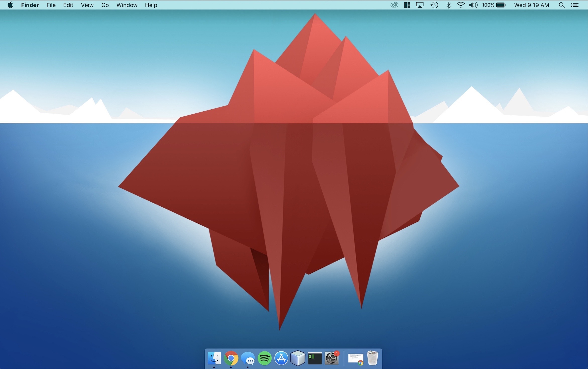Open the View menu in Finder
The image size is (588, 369).
click(x=87, y=5)
